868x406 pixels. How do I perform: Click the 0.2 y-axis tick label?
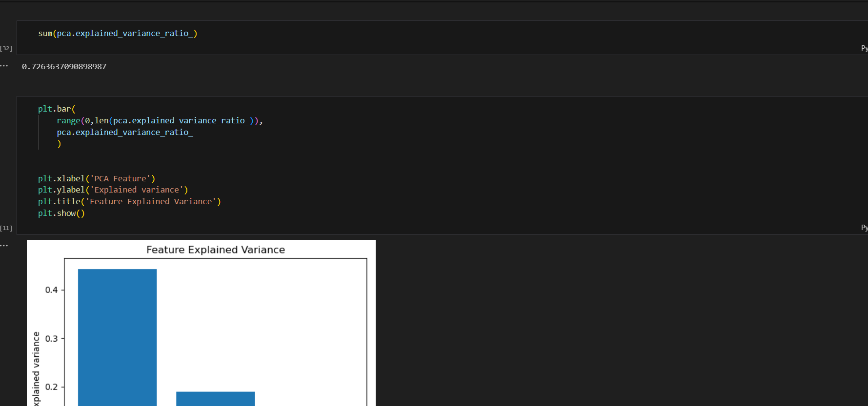point(51,387)
